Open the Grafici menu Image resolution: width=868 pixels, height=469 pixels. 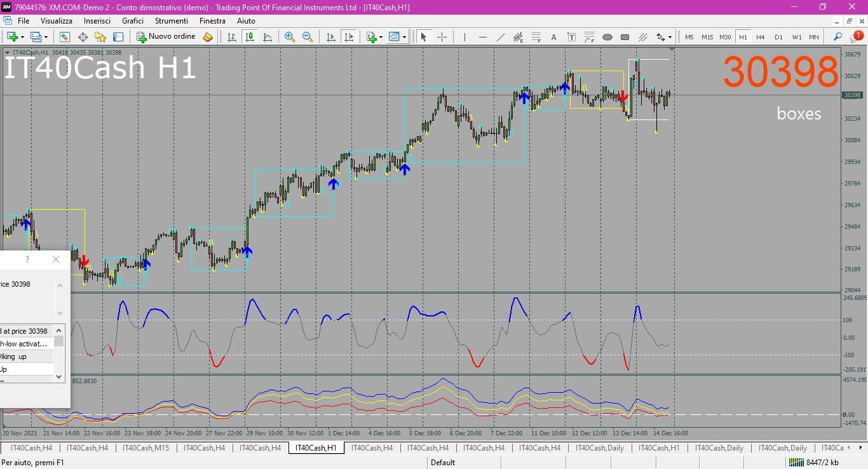[x=133, y=21]
